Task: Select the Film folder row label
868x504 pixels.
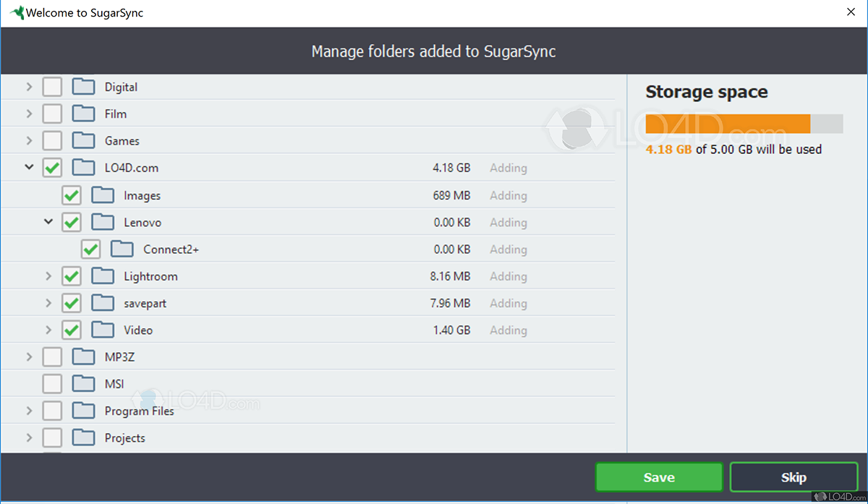Action: tap(116, 114)
